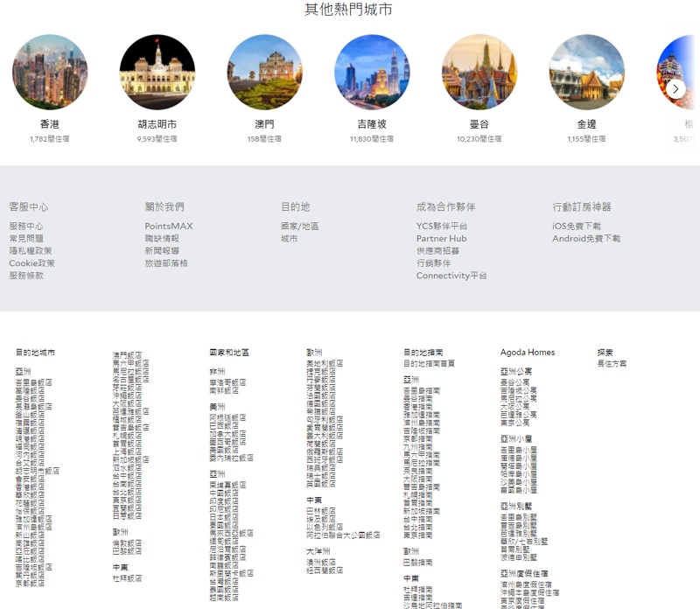The height and width of the screenshot is (609, 700).
Task: Click the 台北飯店 link
Action: [x=127, y=492]
